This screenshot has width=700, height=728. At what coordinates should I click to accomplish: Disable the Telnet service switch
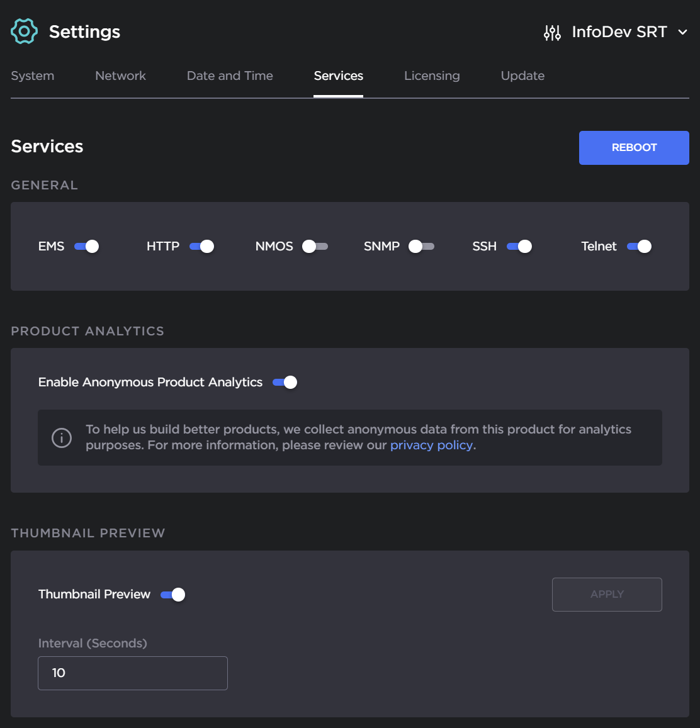pos(639,247)
